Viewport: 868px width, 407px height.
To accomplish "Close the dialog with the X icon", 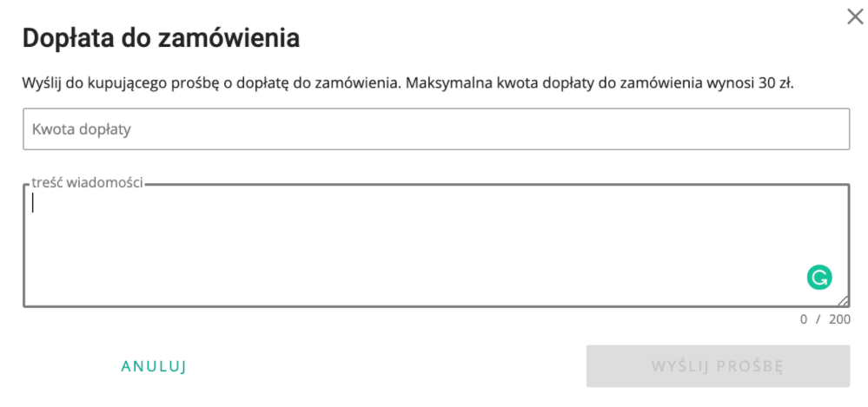I will [855, 16].
